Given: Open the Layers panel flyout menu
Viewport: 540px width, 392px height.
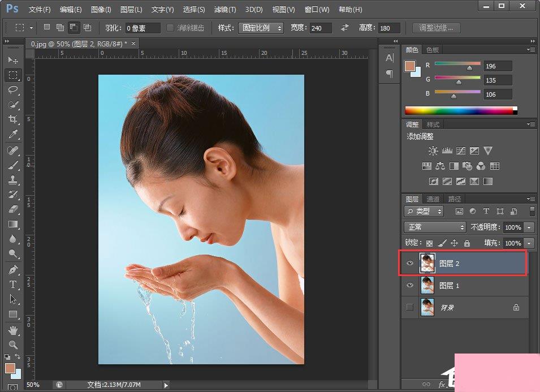Looking at the screenshot, I should 531,199.
